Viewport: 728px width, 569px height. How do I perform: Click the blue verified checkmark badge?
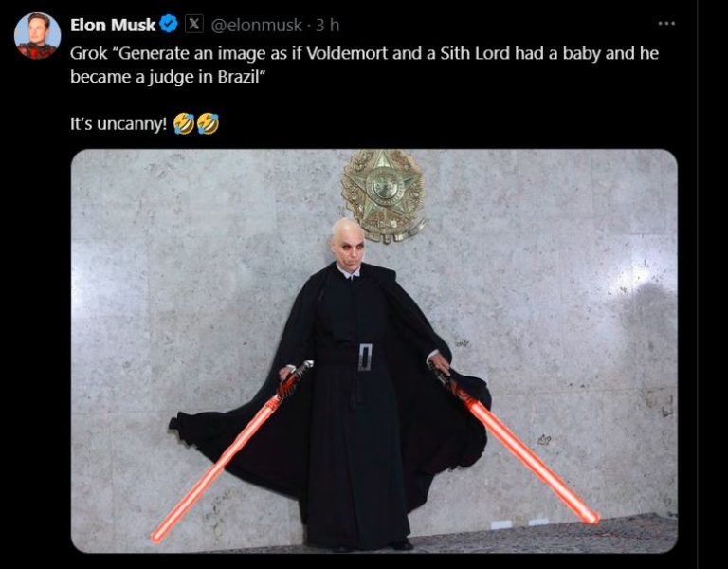pyautogui.click(x=169, y=24)
